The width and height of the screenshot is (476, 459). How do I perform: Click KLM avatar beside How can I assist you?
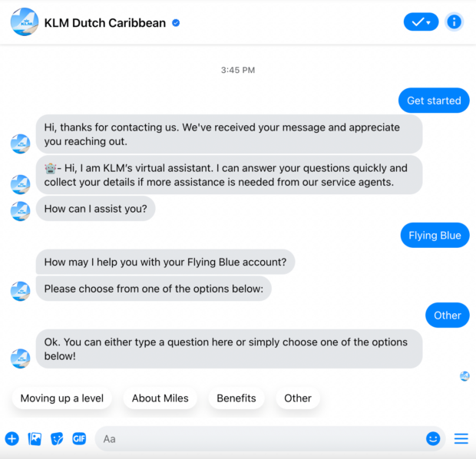click(x=21, y=211)
